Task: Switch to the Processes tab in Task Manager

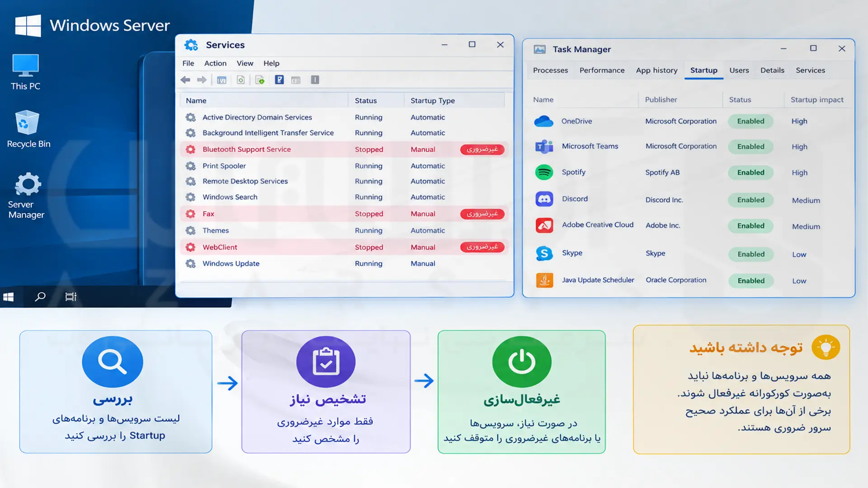Action: point(550,70)
